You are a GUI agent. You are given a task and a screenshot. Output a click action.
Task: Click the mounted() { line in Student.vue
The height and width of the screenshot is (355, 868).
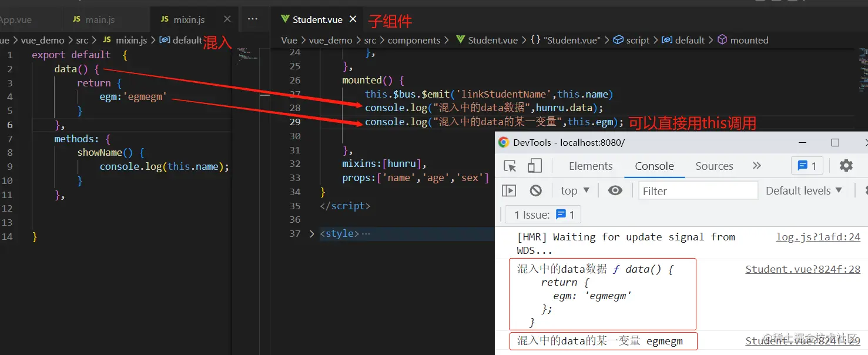[373, 80]
